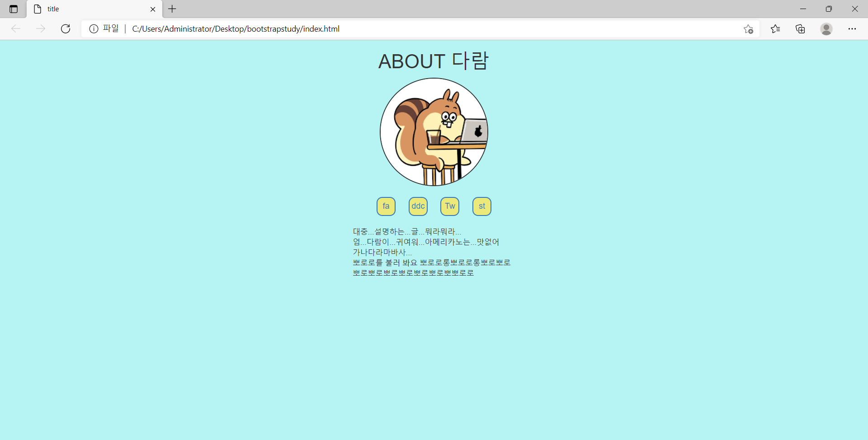This screenshot has width=868, height=440.
Task: Open the Favorites list icon
Action: pyautogui.click(x=775, y=29)
